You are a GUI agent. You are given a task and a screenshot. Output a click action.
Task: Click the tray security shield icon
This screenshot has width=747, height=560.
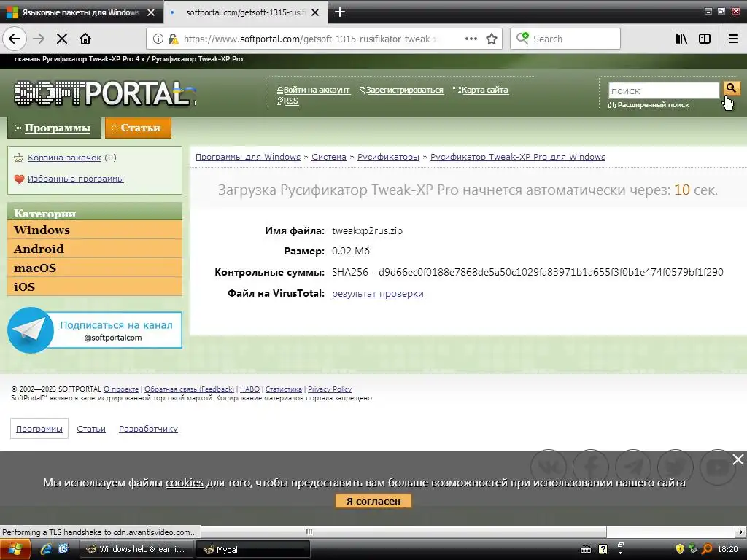point(680,549)
